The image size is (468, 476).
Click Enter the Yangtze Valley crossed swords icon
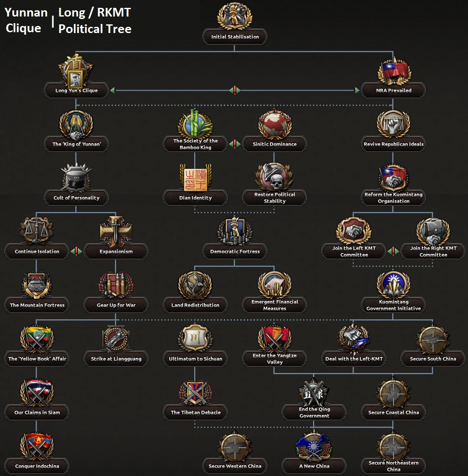click(x=275, y=339)
